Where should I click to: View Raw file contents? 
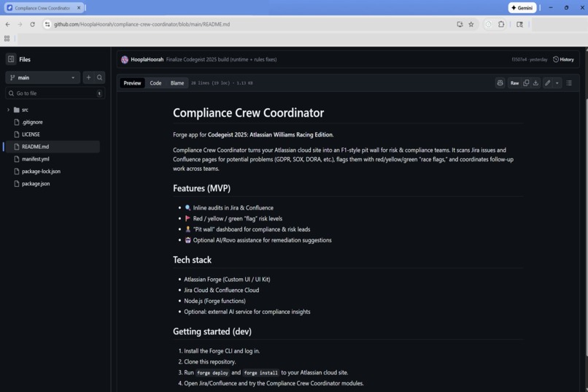514,83
